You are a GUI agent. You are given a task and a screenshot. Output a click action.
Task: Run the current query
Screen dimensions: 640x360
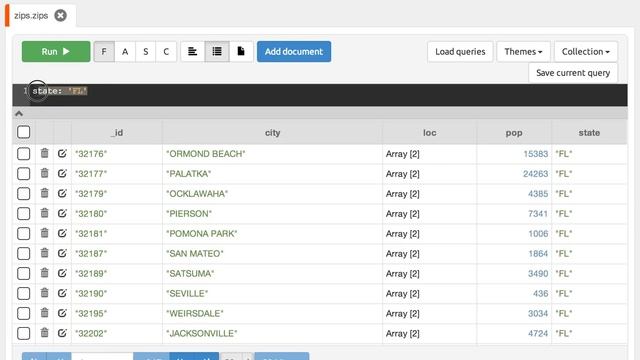point(56,51)
